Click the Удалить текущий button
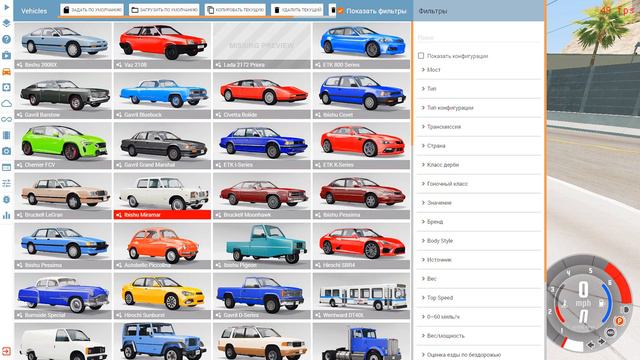This screenshot has height=360, width=640. tap(297, 10)
